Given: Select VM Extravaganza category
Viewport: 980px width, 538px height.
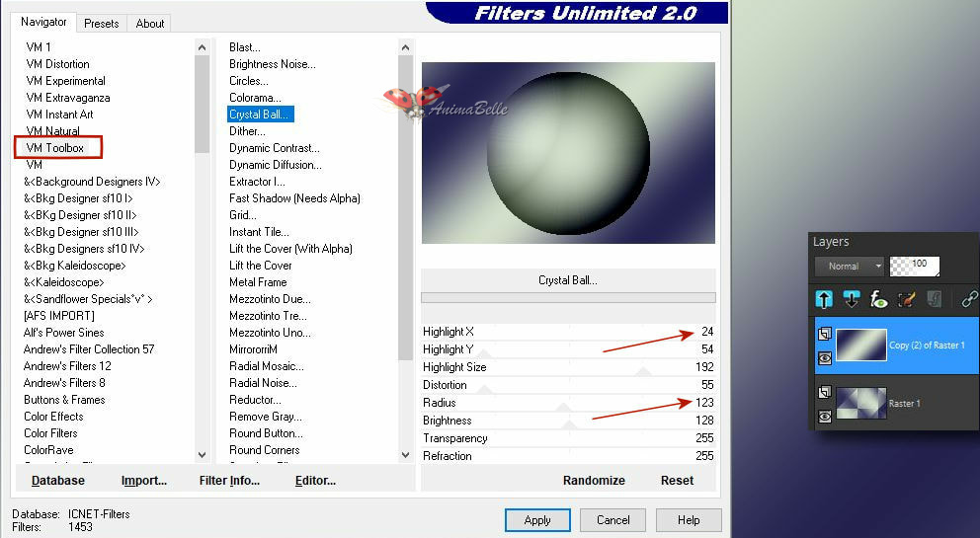Looking at the screenshot, I should point(67,98).
